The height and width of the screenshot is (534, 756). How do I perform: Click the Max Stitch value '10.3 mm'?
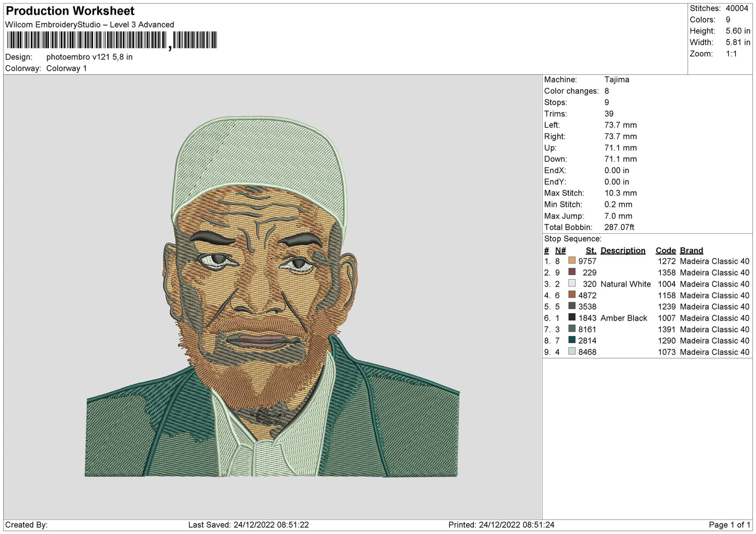tap(620, 193)
